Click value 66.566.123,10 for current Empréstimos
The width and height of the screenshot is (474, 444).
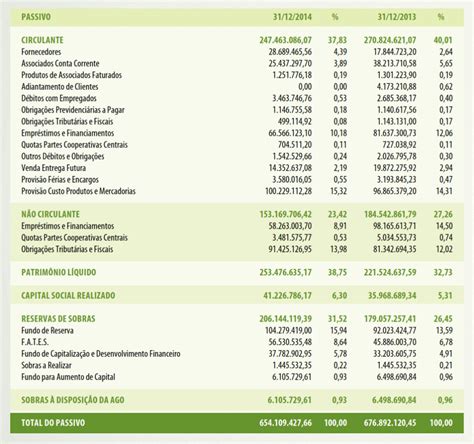pos(290,133)
